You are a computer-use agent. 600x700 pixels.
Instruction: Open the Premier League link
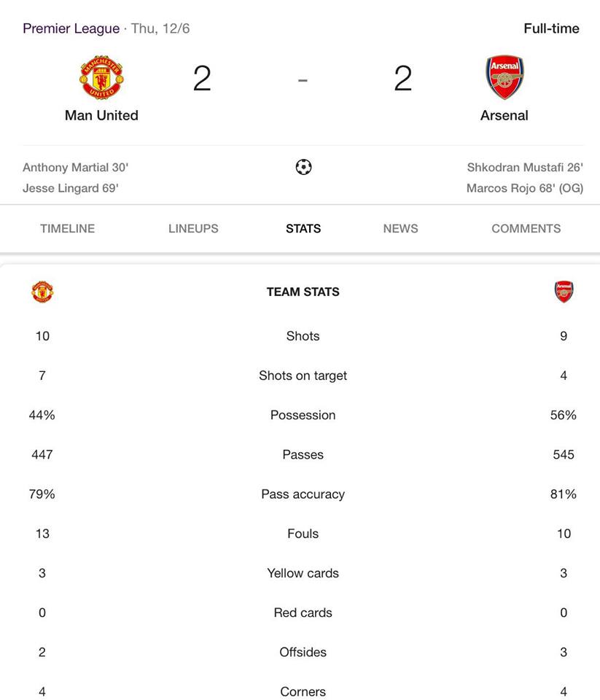(71, 28)
